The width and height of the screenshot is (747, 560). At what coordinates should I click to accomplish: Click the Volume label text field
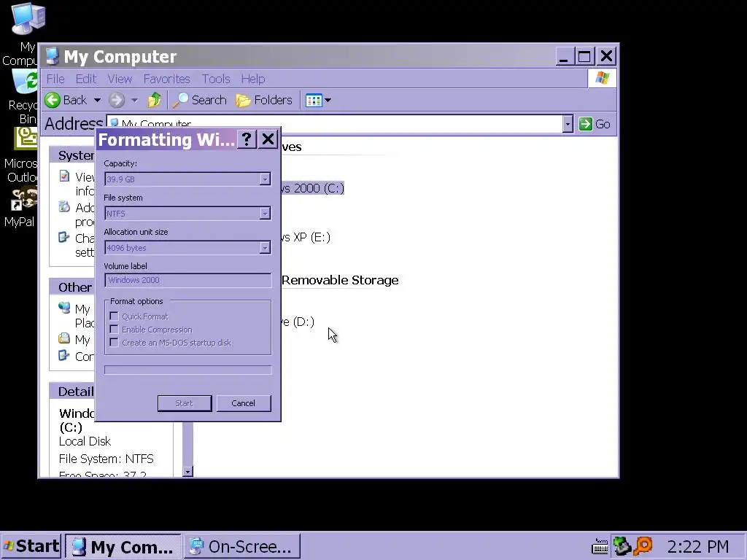(187, 280)
